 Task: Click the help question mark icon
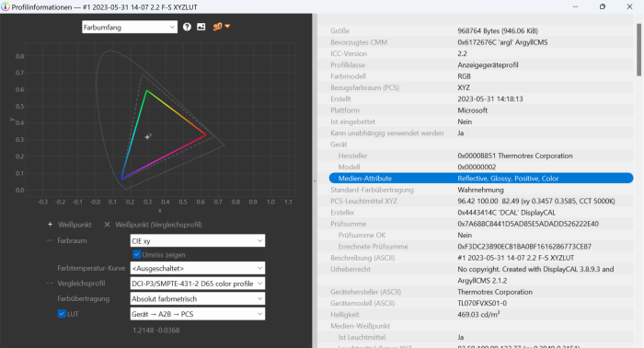point(187,27)
